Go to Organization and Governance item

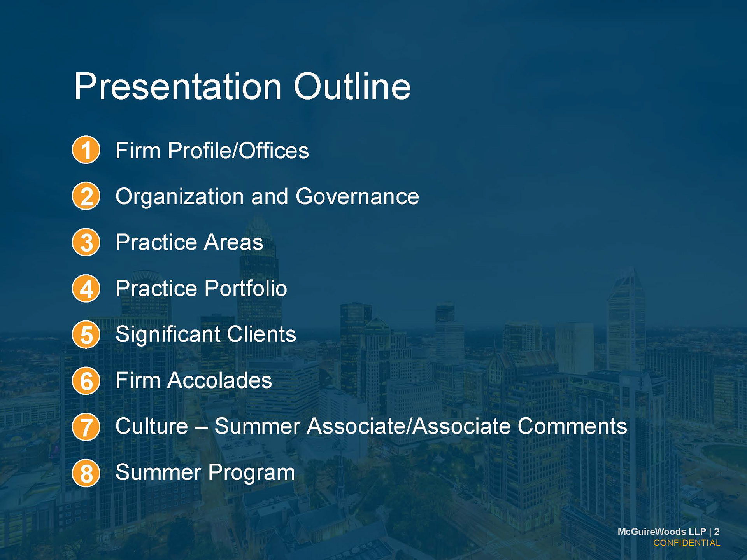[x=267, y=196]
